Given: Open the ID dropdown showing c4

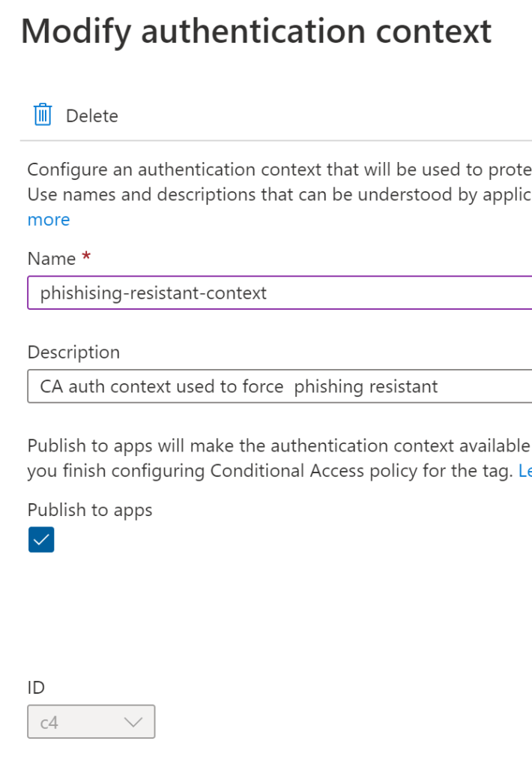Looking at the screenshot, I should [91, 721].
